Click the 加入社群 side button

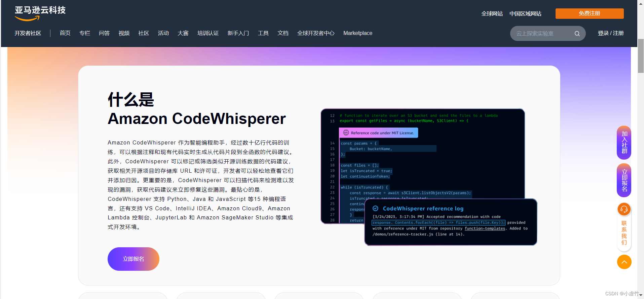624,142
